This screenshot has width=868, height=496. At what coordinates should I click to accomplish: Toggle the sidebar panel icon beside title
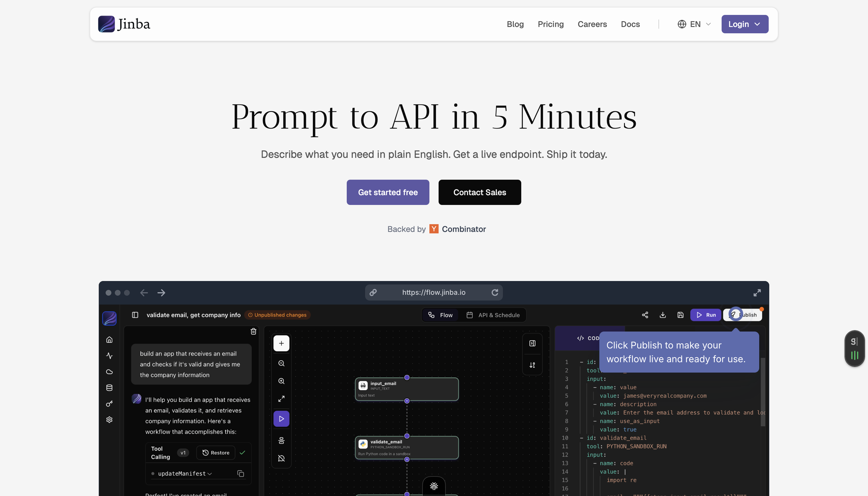[x=135, y=315]
